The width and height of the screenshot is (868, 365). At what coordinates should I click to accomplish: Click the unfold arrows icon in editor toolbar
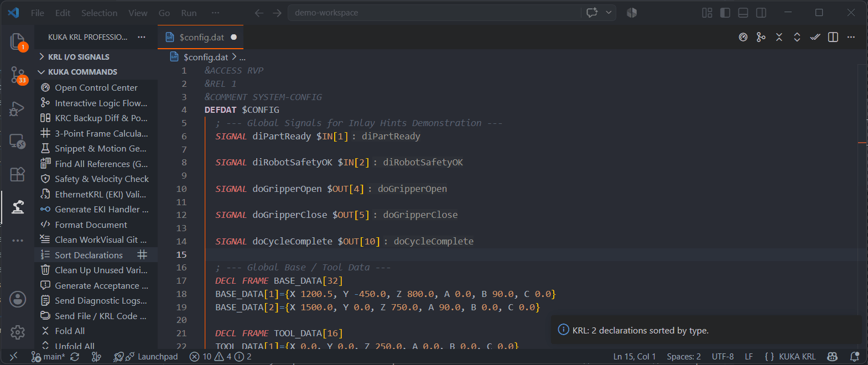tap(797, 37)
